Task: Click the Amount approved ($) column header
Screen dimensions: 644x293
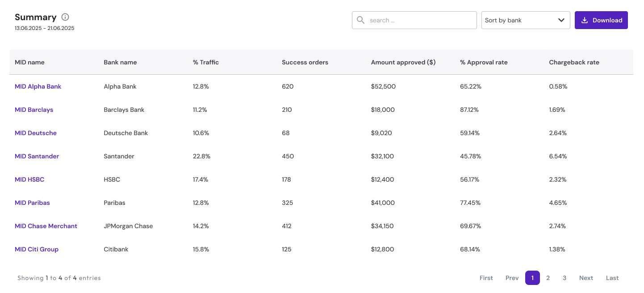Action: tap(403, 62)
